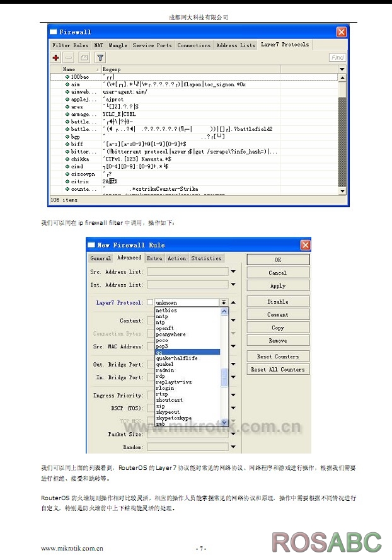
Task: Switch to the NAT tab
Action: [x=98, y=45]
